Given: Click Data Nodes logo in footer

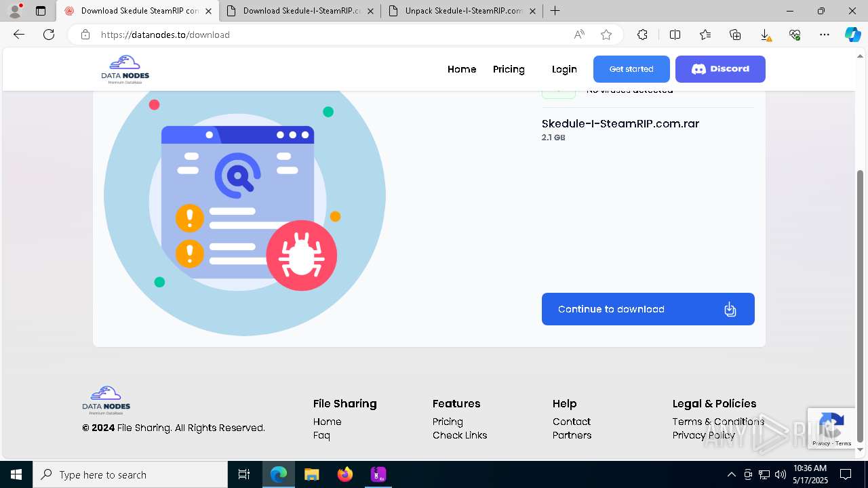Looking at the screenshot, I should (x=106, y=400).
